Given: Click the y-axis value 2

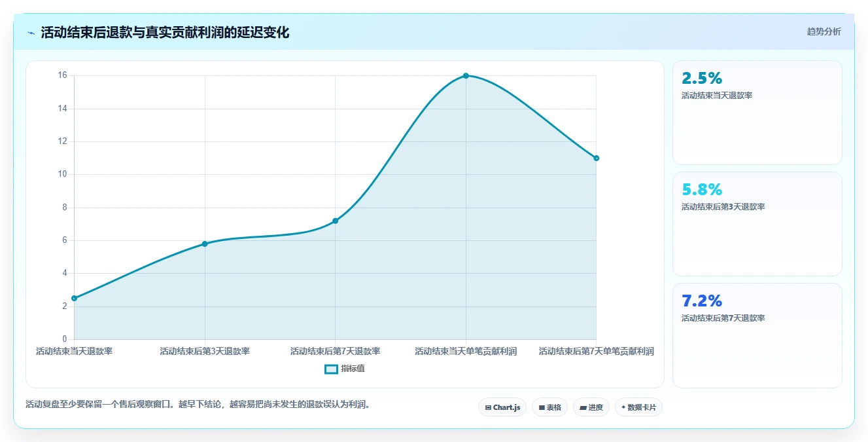Looking at the screenshot, I should 65,306.
